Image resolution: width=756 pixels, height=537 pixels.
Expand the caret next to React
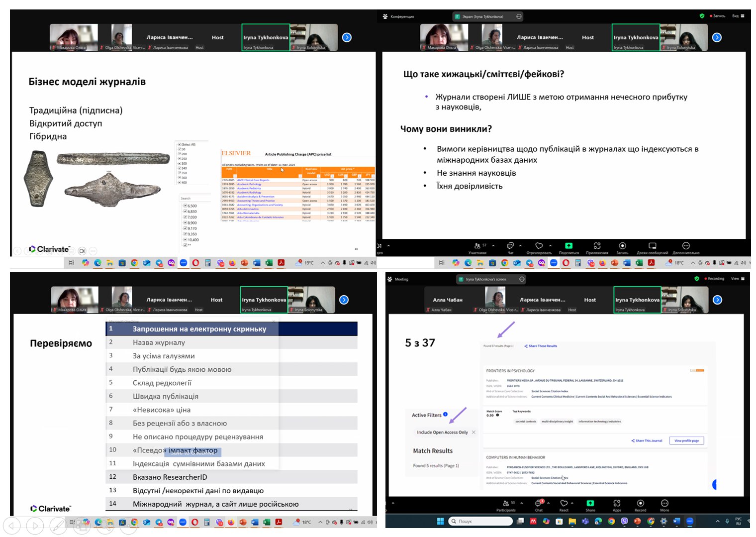coord(572,503)
